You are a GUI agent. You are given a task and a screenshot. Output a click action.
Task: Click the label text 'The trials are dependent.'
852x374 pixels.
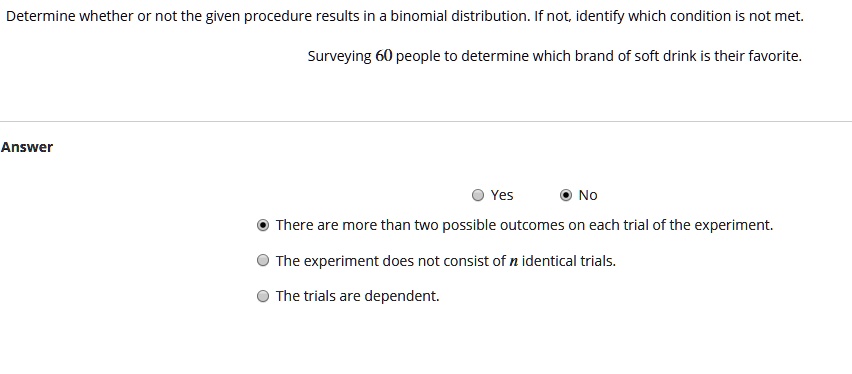(358, 296)
